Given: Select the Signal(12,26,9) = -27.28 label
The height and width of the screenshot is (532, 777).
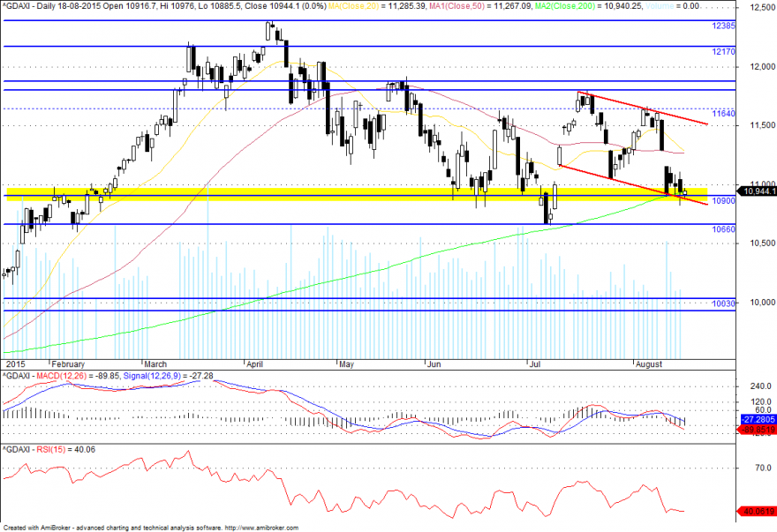Looking at the screenshot, I should pos(168,376).
